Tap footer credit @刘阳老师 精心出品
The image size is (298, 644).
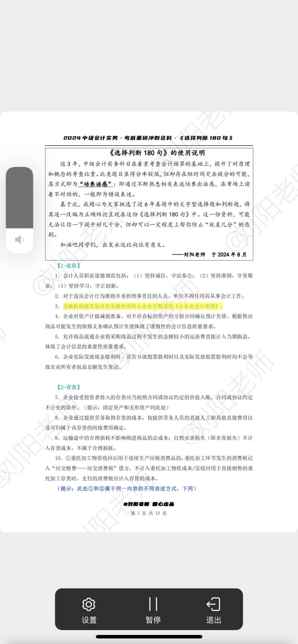[x=149, y=504]
